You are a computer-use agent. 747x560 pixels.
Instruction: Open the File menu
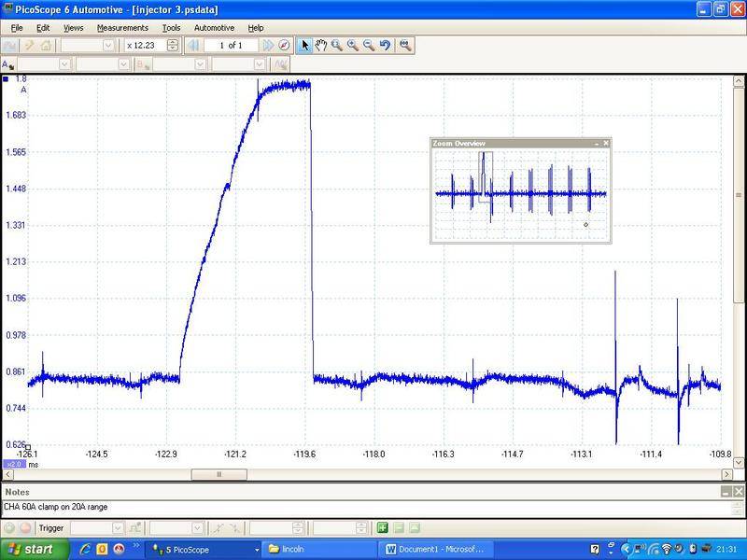[17, 28]
